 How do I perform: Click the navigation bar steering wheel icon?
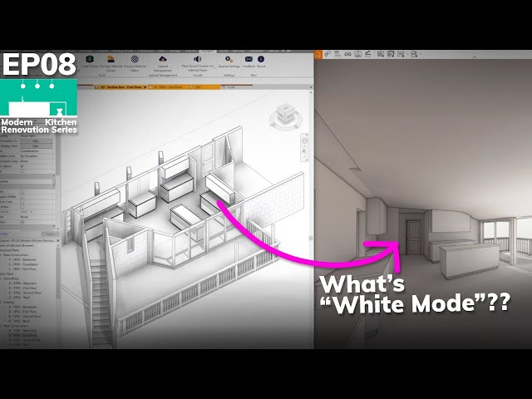tap(305, 140)
